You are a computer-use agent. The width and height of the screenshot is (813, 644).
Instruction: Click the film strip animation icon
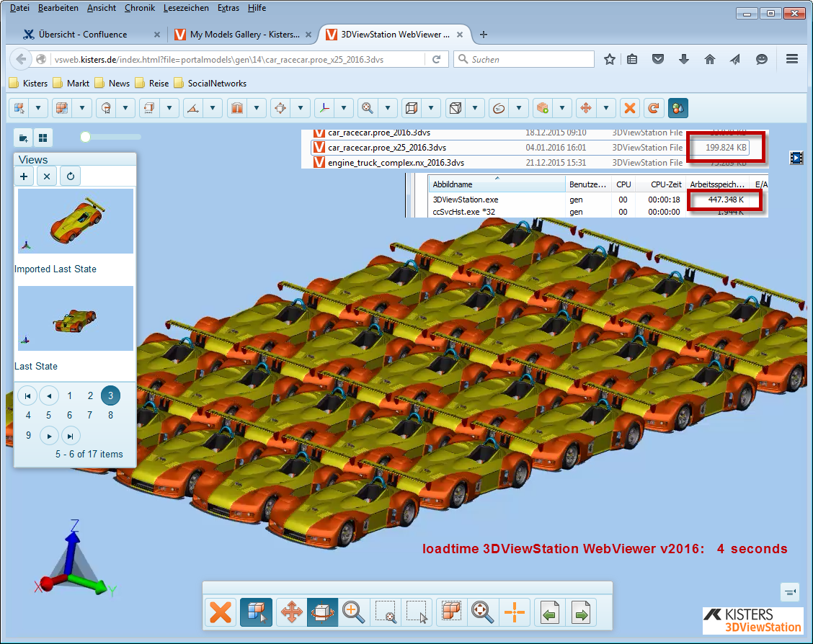coord(796,158)
